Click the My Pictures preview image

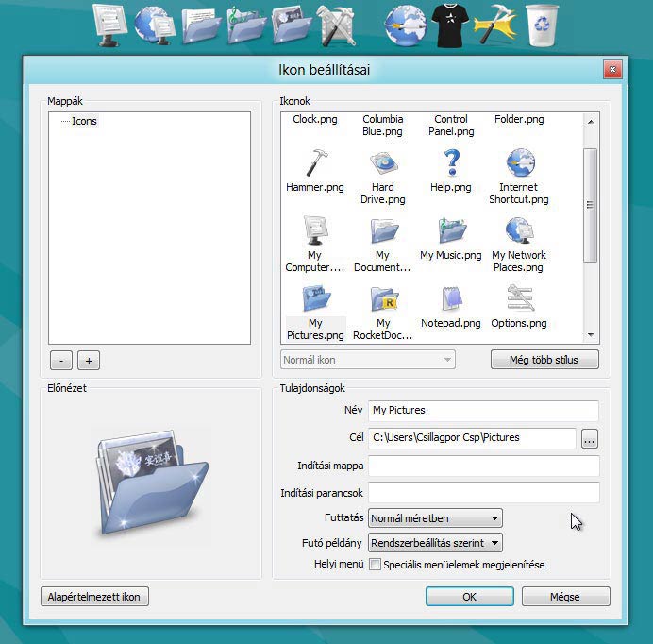pyautogui.click(x=153, y=483)
